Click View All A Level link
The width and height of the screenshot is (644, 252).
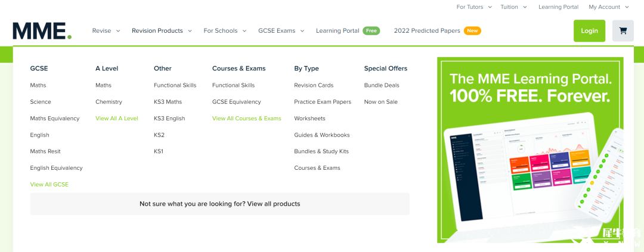pos(117,118)
